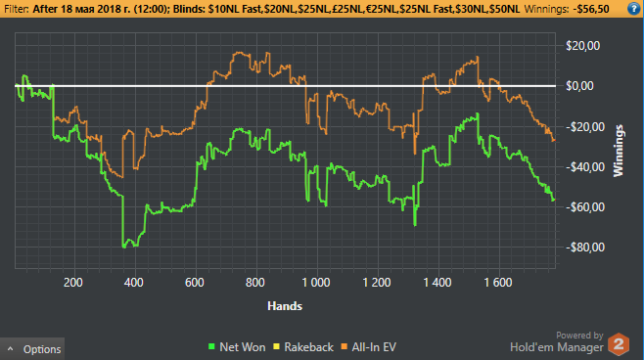644x360 pixels.
Task: Click the Hold'em Manager 2 logo icon
Action: coord(619,344)
